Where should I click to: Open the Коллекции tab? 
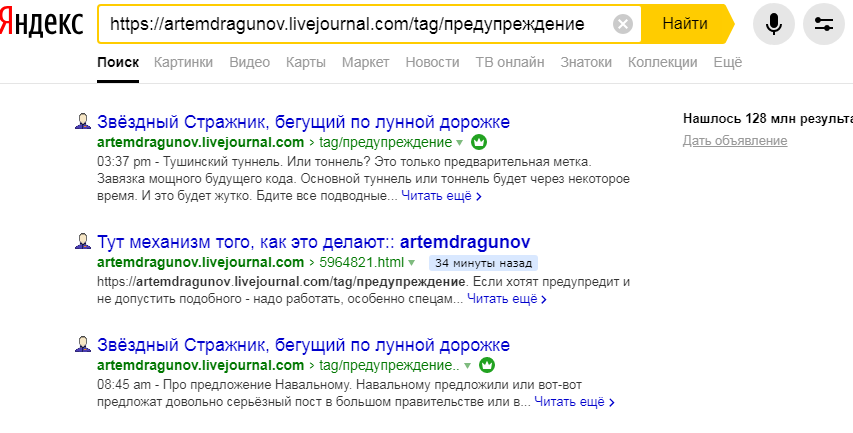tap(663, 63)
